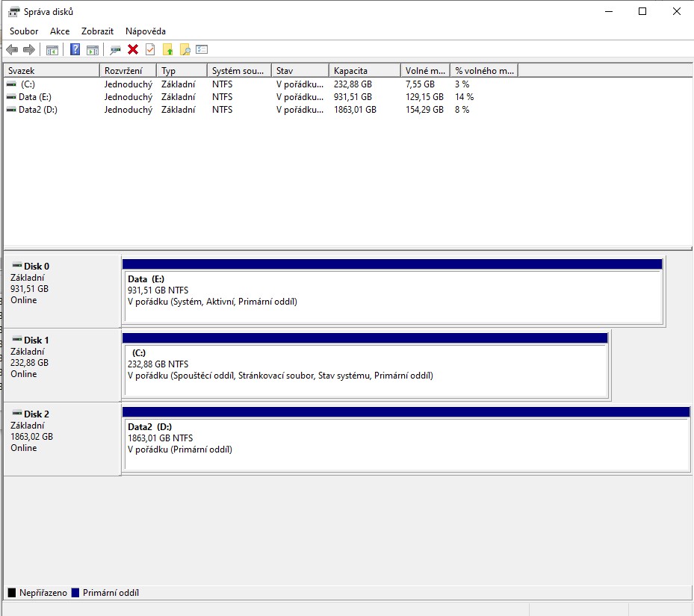Click the forward arrow toolbar icon

coord(29,50)
